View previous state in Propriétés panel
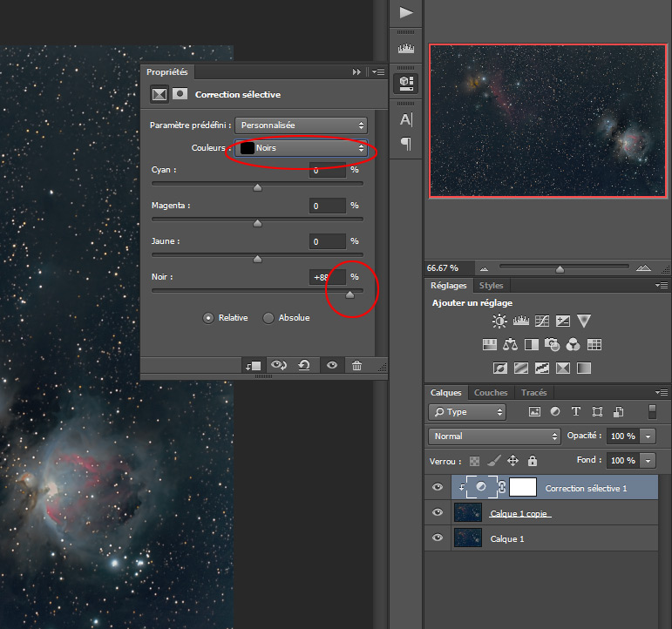Screen dimensions: 672x629 279,366
